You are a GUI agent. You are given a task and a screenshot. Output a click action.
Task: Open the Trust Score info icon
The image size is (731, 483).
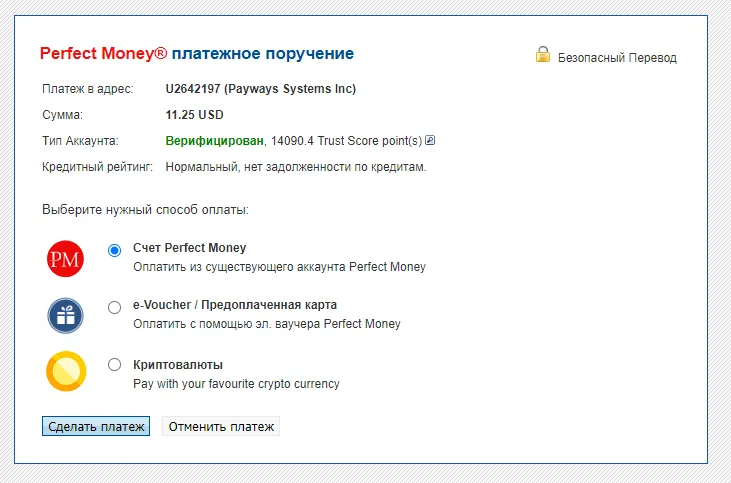pos(430,140)
